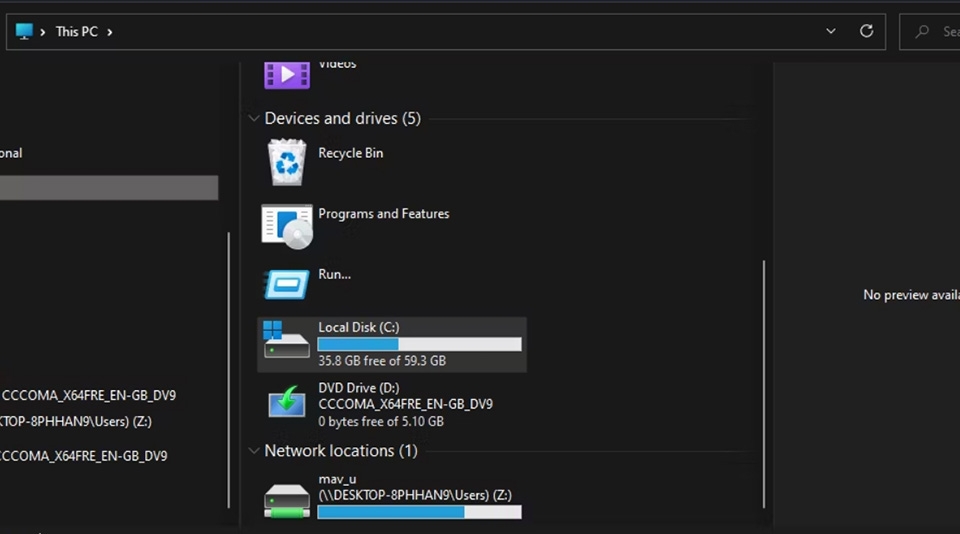Click the (\\DESKTOP-8PHHAN9\Users) (Z:) text
Screen dimensions: 960x534
click(415, 495)
